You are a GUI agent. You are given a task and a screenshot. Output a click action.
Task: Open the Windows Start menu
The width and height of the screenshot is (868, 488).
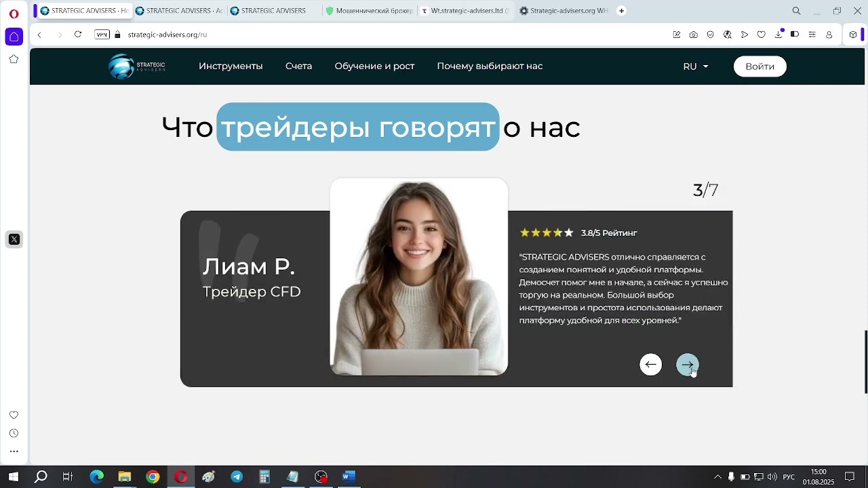(13, 476)
